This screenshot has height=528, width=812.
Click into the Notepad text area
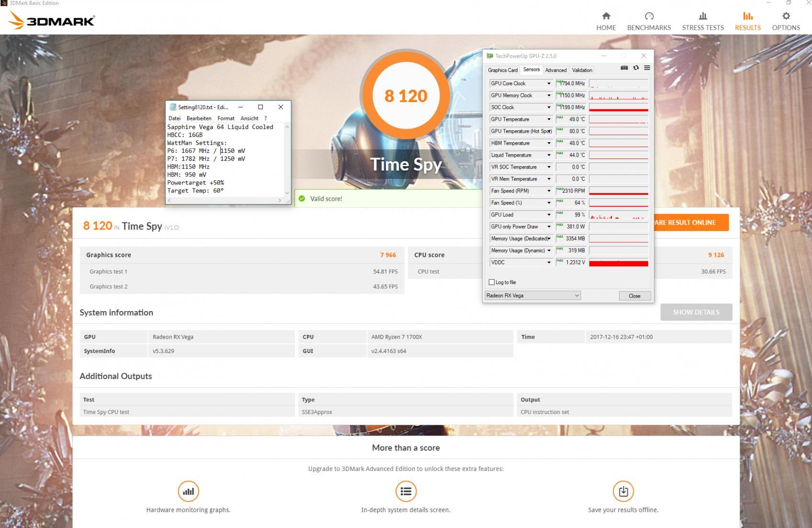point(225,160)
